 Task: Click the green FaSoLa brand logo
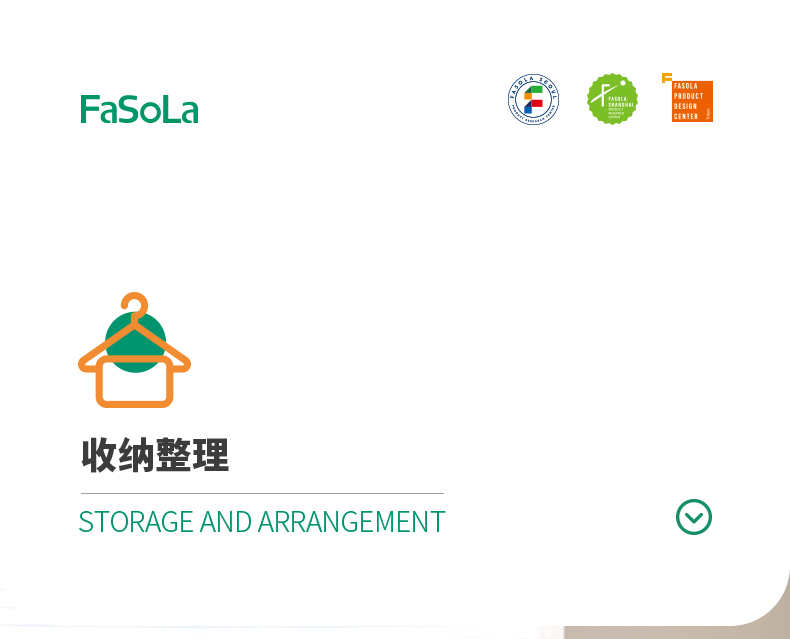tap(140, 109)
